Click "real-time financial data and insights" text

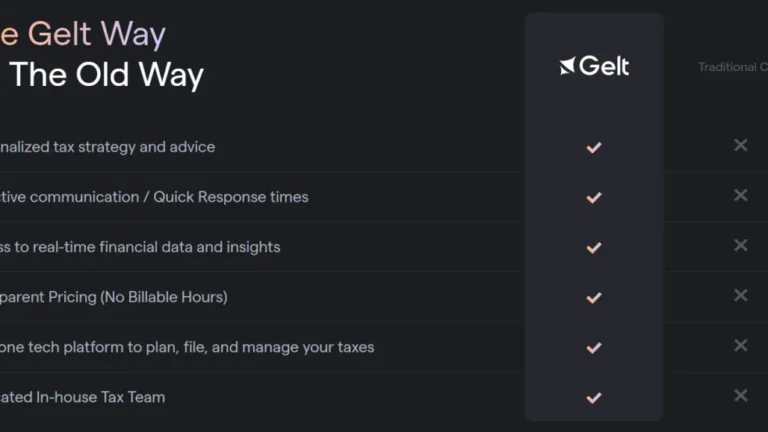[x=145, y=247]
